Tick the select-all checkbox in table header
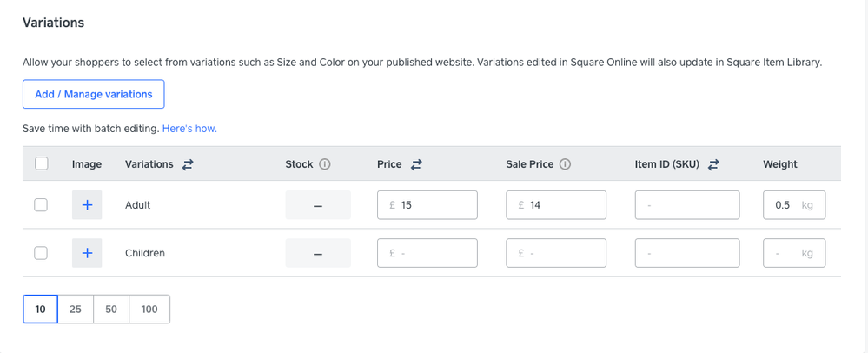Image resolution: width=868 pixels, height=353 pixels. (x=41, y=163)
